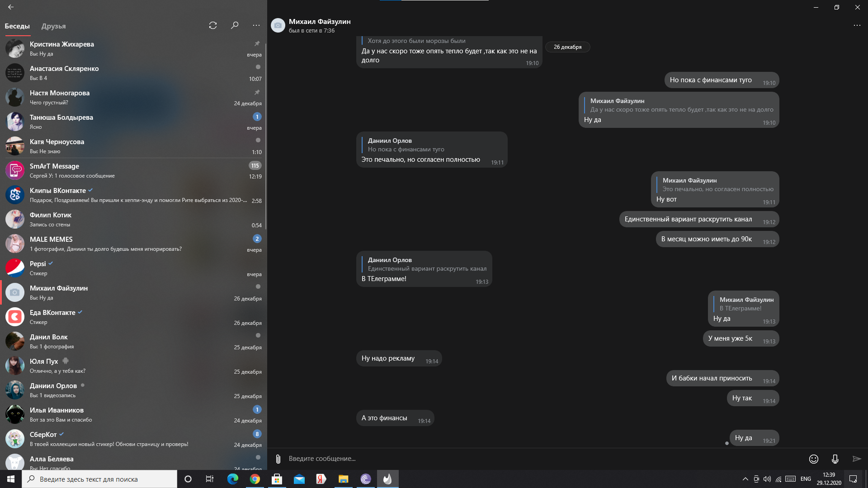Open the sidebar three-dots menu
Image resolution: width=868 pixels, height=488 pixels.
pos(256,25)
